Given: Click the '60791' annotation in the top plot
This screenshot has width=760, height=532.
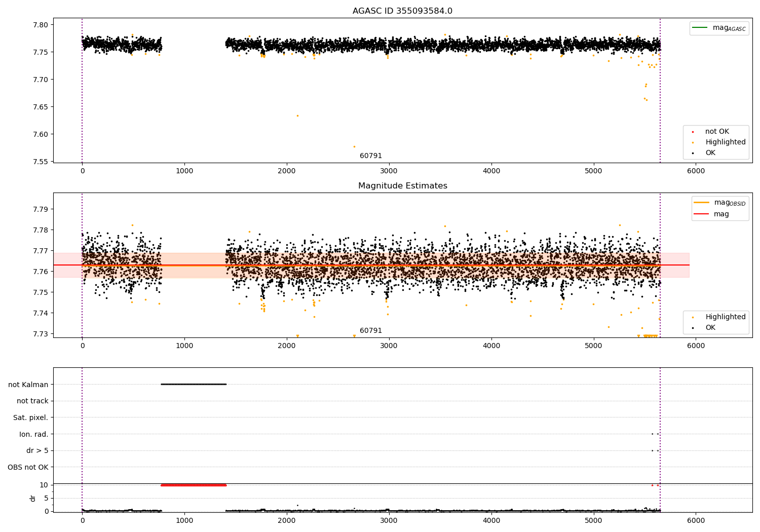Looking at the screenshot, I should [371, 156].
